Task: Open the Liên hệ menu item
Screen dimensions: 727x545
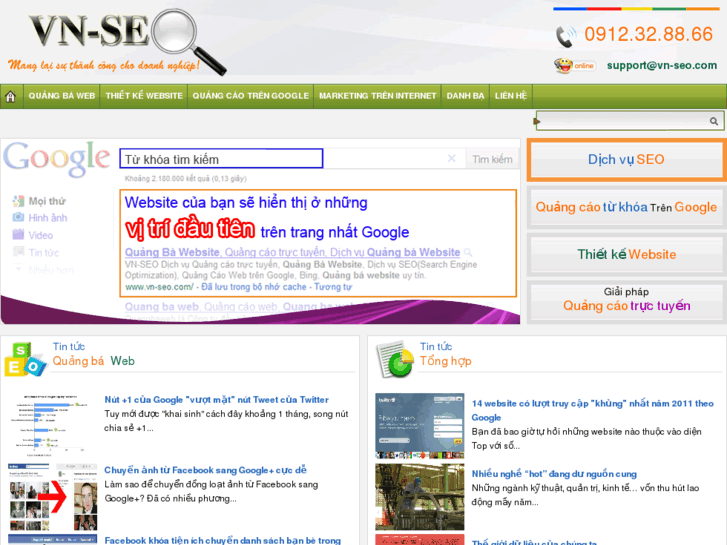Action: point(510,96)
